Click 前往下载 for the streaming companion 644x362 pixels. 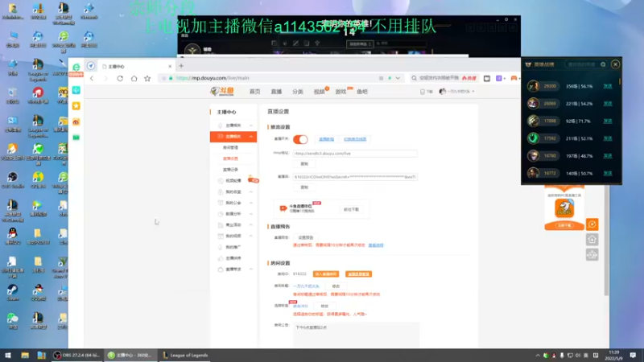pyautogui.click(x=351, y=209)
